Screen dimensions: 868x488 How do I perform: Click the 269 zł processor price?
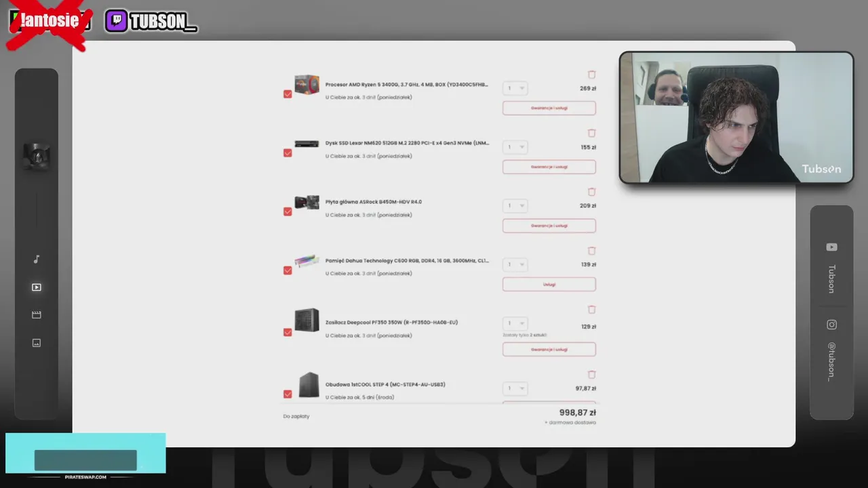coord(588,89)
